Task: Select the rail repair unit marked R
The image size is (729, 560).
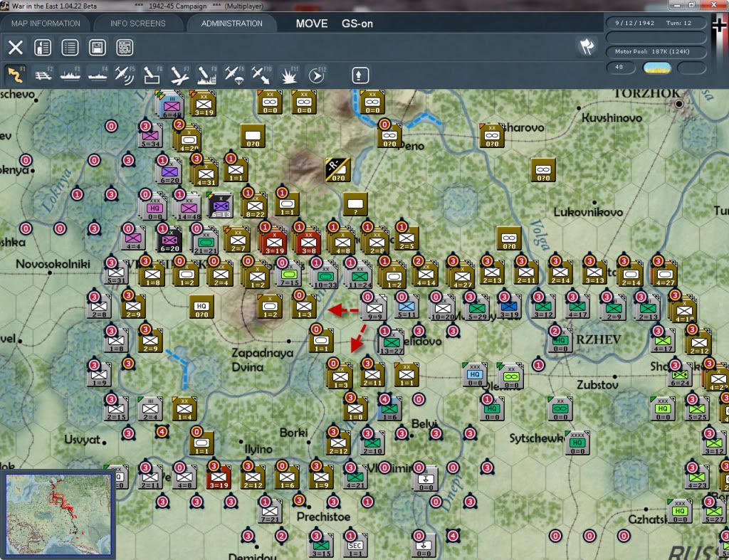Action: (338, 169)
